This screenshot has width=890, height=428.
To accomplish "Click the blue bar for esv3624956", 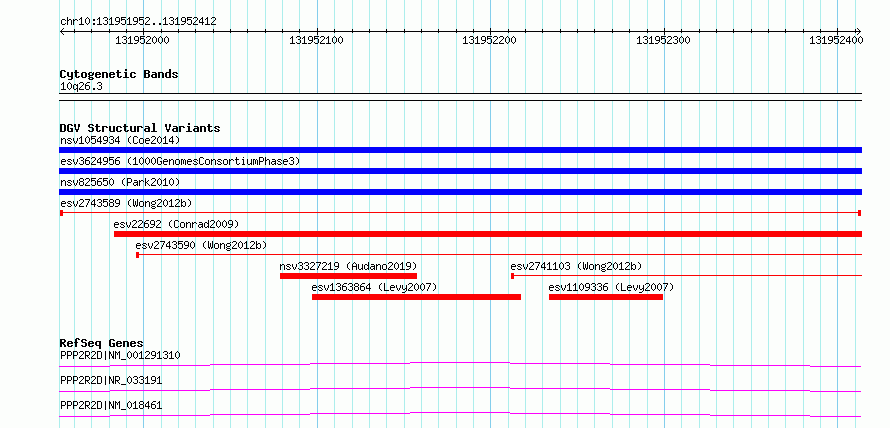I will (460, 171).
